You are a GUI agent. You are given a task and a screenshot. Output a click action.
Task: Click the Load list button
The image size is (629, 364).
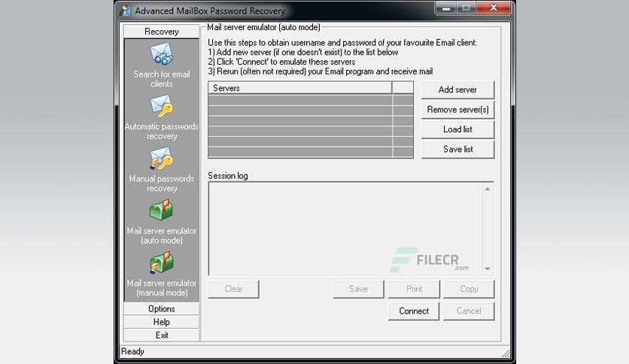[x=457, y=129]
